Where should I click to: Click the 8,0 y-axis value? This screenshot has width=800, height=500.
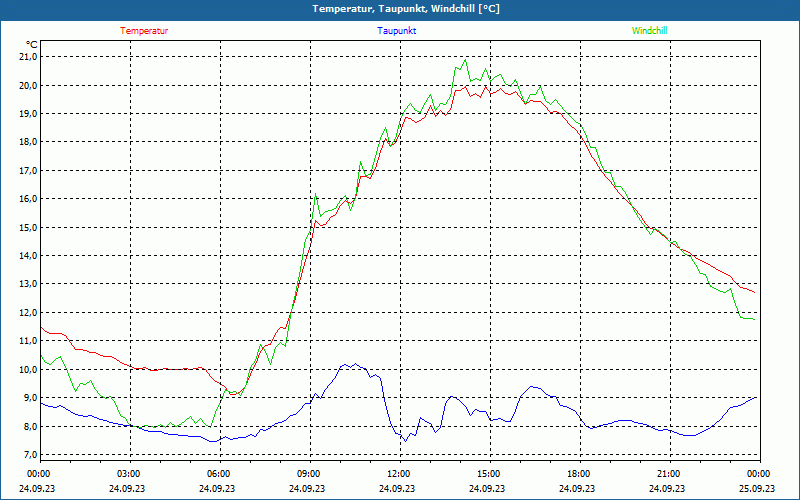coord(30,426)
